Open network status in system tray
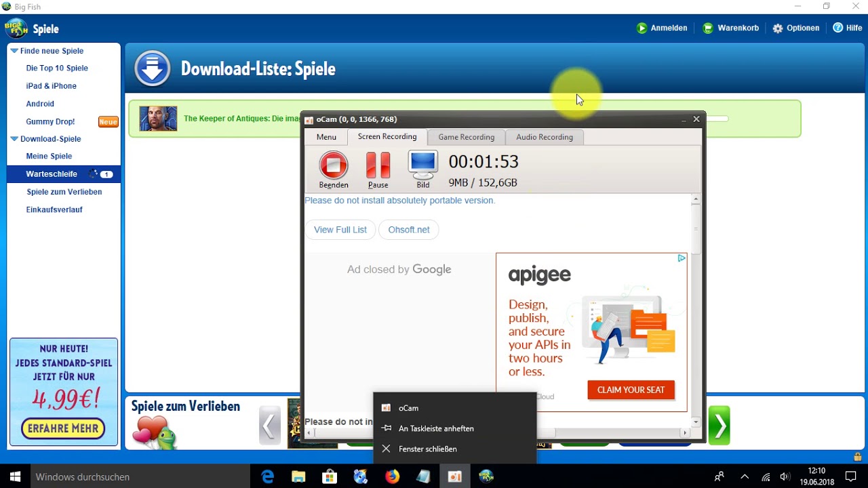The image size is (868, 488). click(766, 476)
